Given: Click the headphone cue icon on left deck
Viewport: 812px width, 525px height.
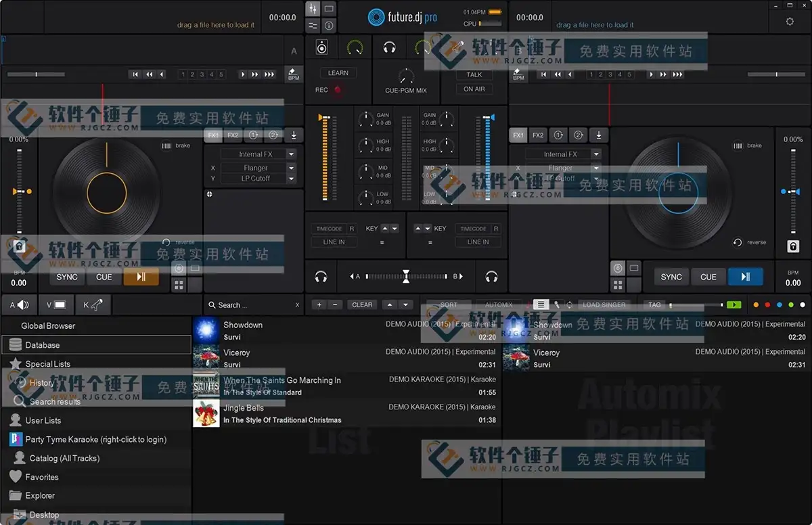Looking at the screenshot, I should pos(321,277).
